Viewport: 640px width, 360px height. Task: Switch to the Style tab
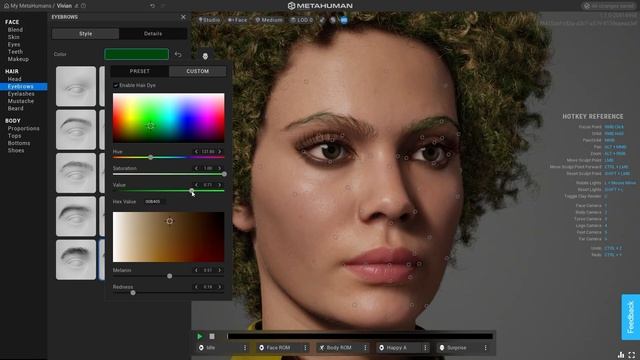coord(85,33)
